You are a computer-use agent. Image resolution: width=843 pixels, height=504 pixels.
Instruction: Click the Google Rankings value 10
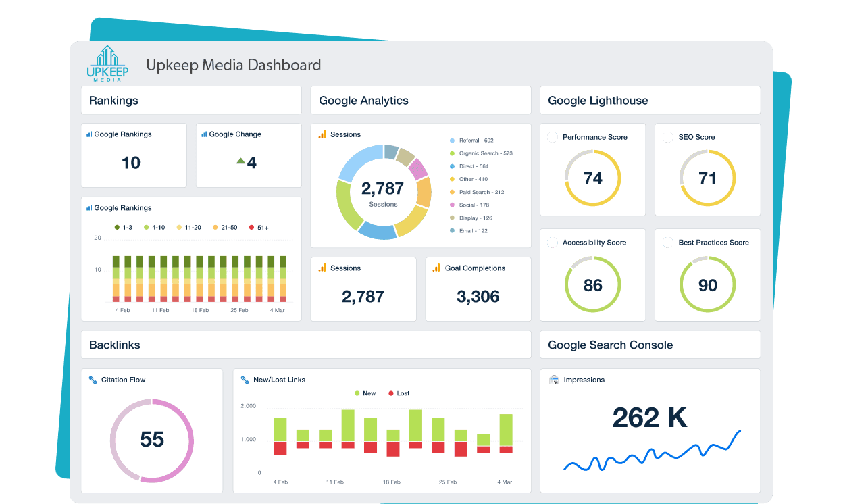[x=131, y=163]
